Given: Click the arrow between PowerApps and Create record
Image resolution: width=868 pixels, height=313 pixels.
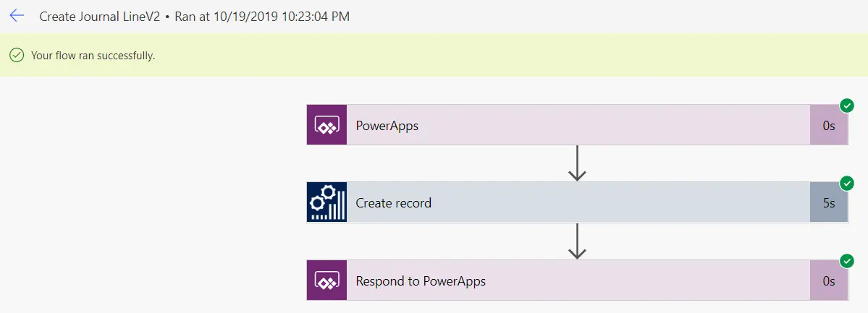Looking at the screenshot, I should [x=578, y=163].
